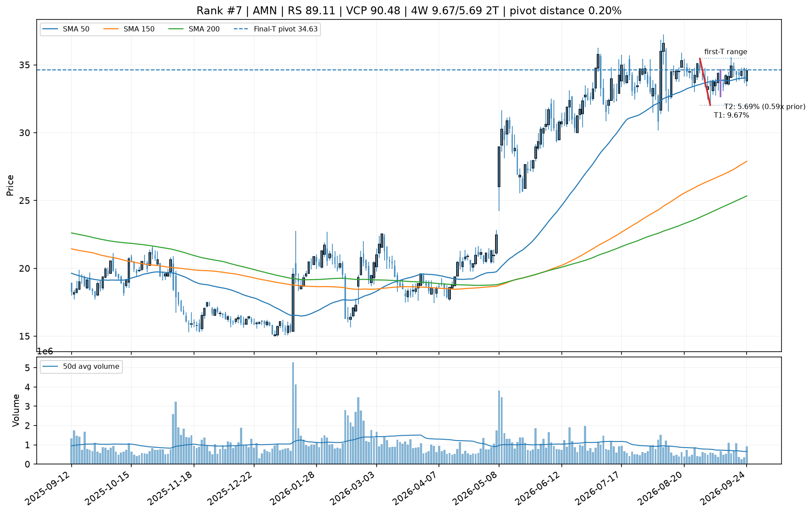Click the tallest volume bar in late January 2026
The width and height of the screenshot is (812, 514).
tap(293, 413)
